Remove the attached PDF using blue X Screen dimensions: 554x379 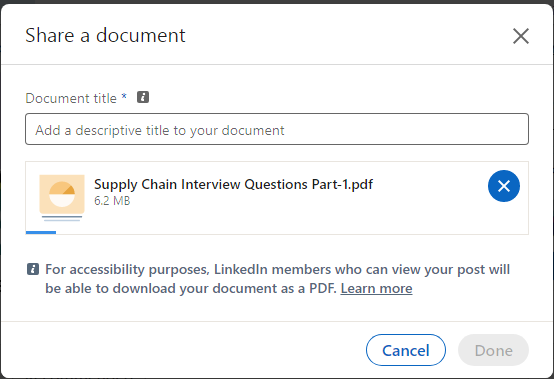click(504, 186)
